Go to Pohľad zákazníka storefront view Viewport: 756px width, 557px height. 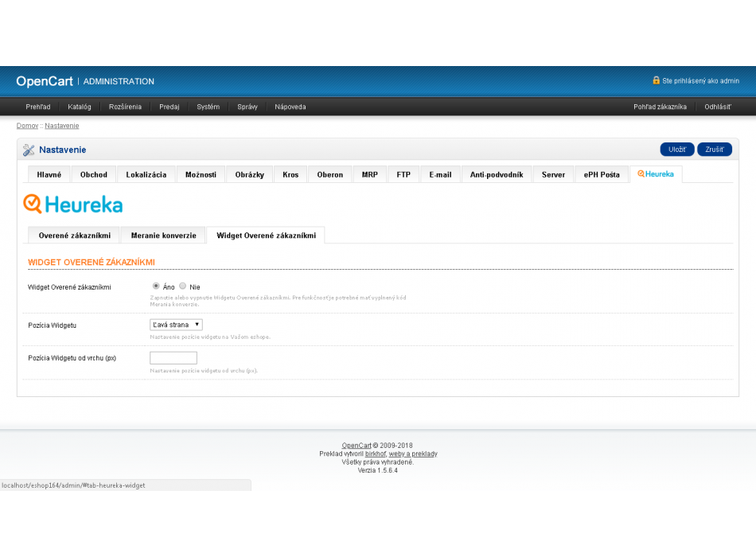(660, 107)
